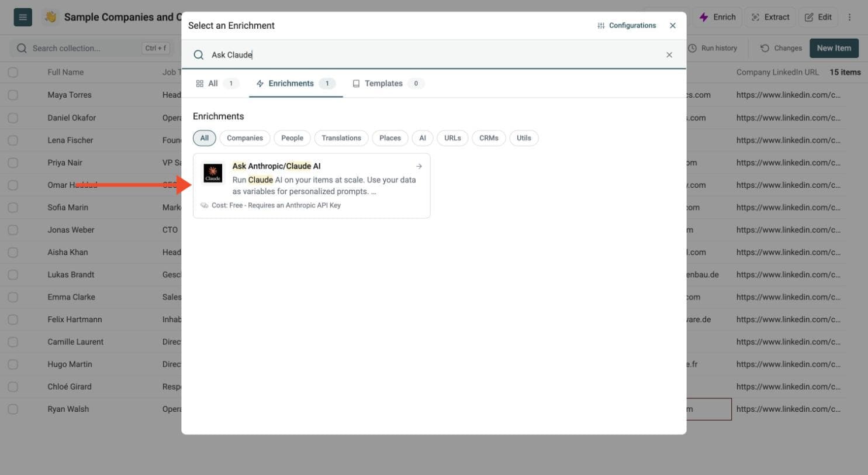This screenshot has height=475, width=868.
Task: View Changes log
Action: pos(781,48)
